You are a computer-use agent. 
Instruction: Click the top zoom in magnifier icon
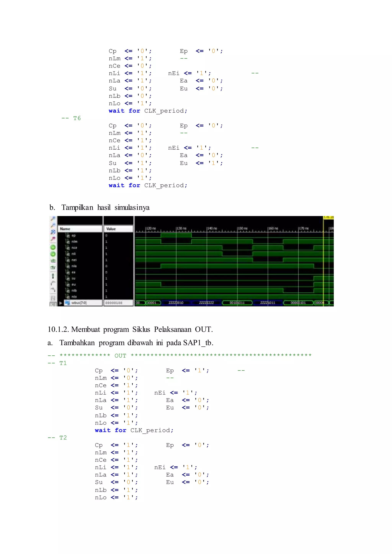[x=53, y=219]
